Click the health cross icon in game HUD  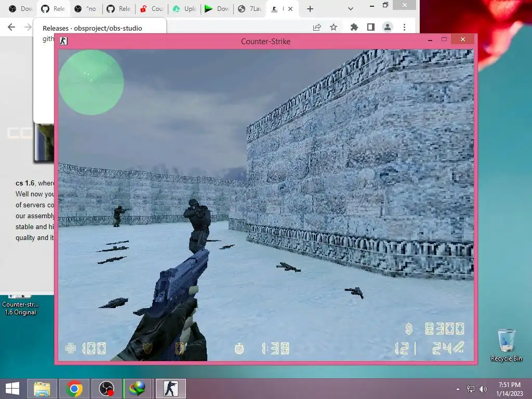[71, 349]
